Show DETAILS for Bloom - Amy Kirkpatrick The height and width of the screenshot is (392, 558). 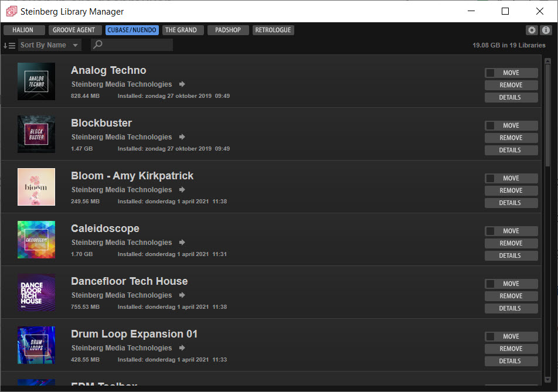pyautogui.click(x=511, y=203)
